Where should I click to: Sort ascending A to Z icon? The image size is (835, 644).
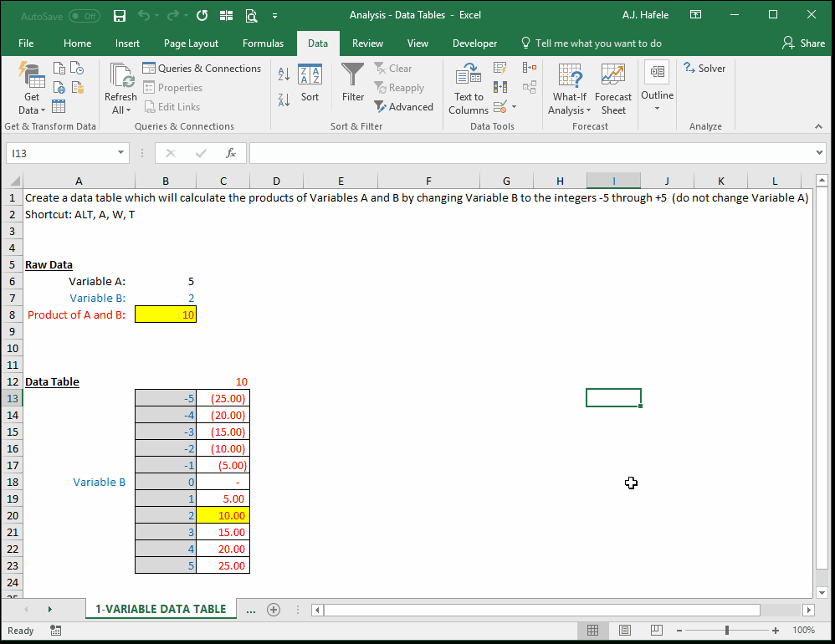tap(284, 74)
